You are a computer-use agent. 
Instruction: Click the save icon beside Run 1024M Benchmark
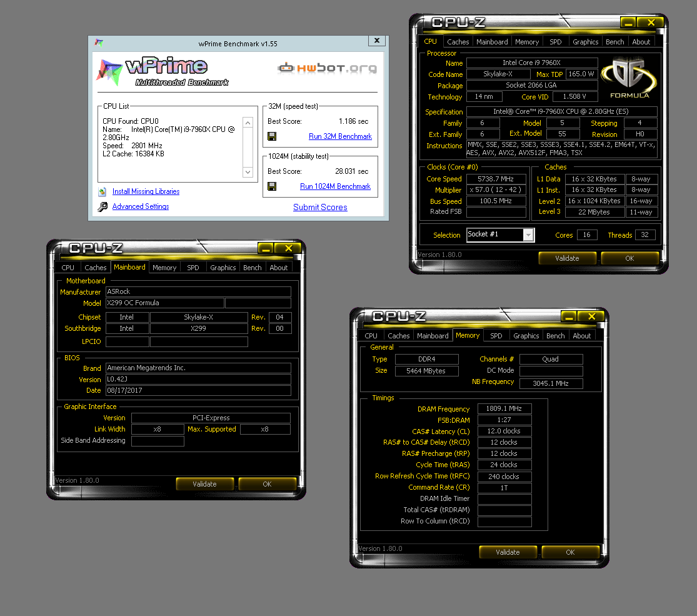click(271, 186)
